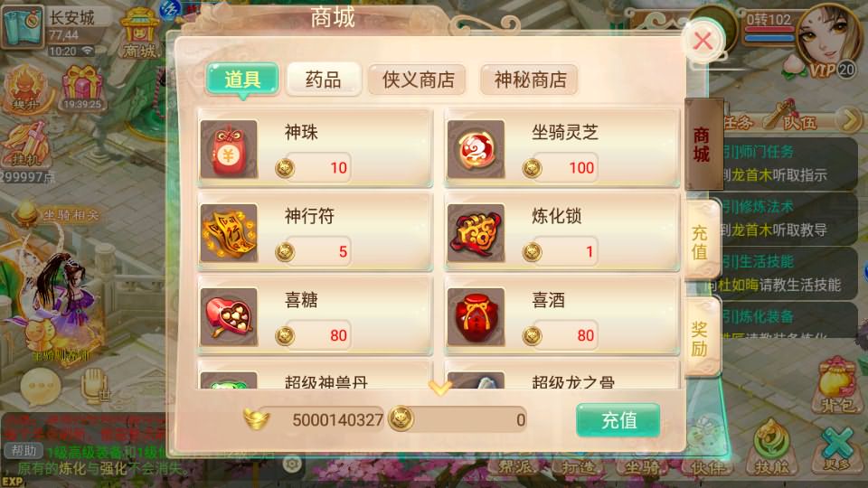The height and width of the screenshot is (488, 868).
Task: Choose the 神行符 golden talisman icon
Action: click(229, 233)
